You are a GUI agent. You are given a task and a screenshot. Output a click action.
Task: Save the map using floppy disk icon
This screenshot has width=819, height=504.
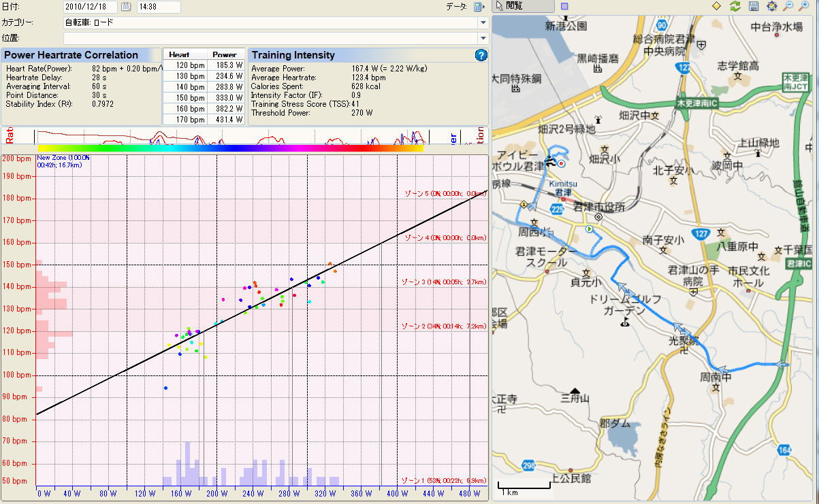[753, 6]
